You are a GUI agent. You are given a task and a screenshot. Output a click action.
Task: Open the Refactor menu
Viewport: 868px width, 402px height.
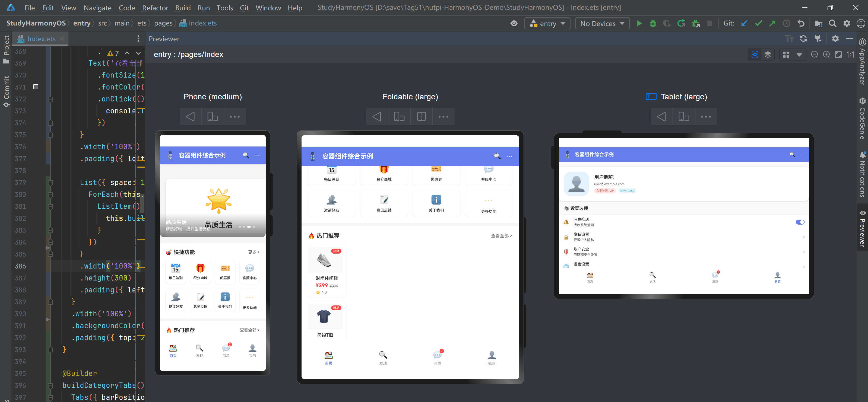(155, 8)
